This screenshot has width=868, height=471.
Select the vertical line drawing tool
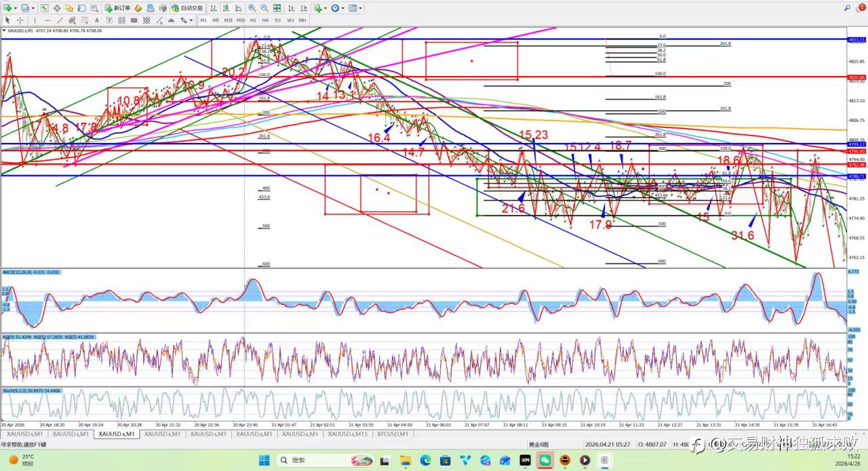pyautogui.click(x=35, y=20)
